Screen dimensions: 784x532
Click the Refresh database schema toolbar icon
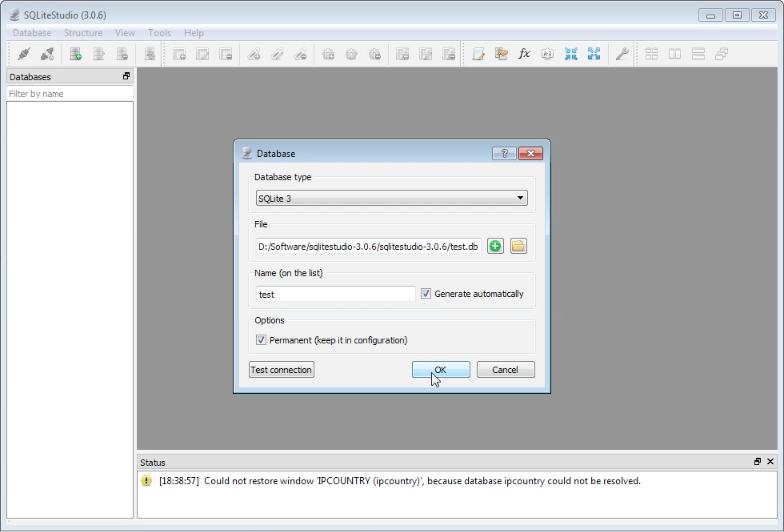pyautogui.click(x=150, y=54)
